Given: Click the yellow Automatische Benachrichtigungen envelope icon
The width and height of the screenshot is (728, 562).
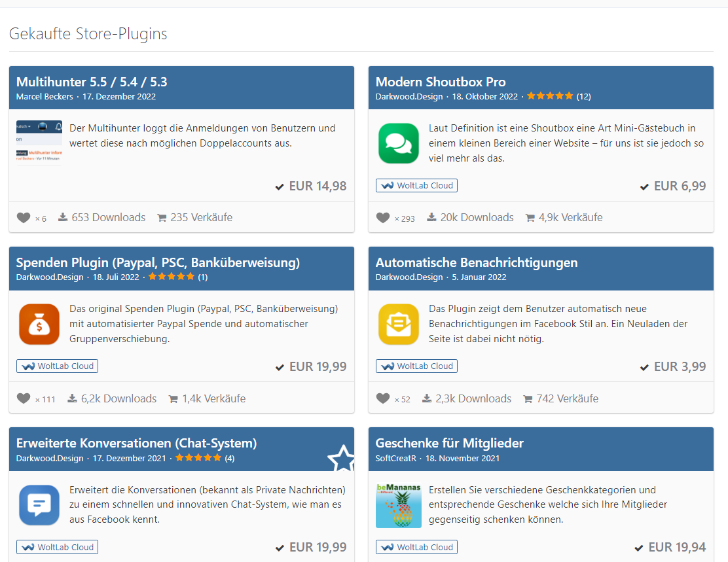Looking at the screenshot, I should tap(398, 324).
